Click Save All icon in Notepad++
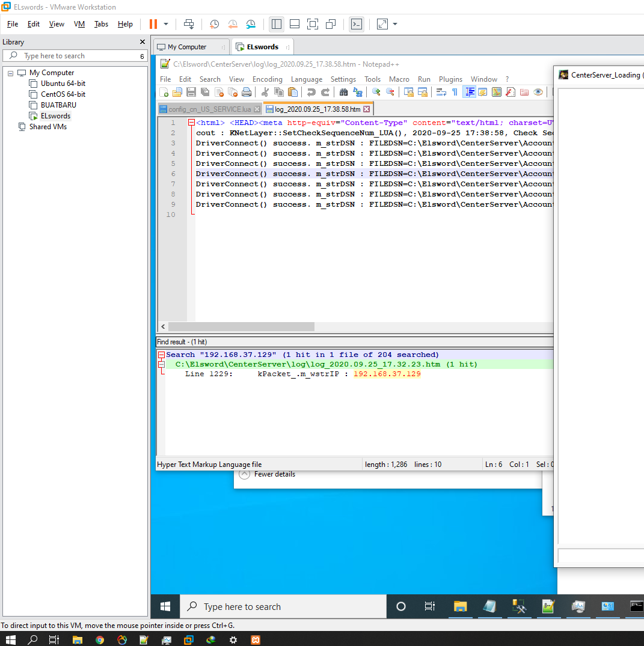 pyautogui.click(x=205, y=93)
